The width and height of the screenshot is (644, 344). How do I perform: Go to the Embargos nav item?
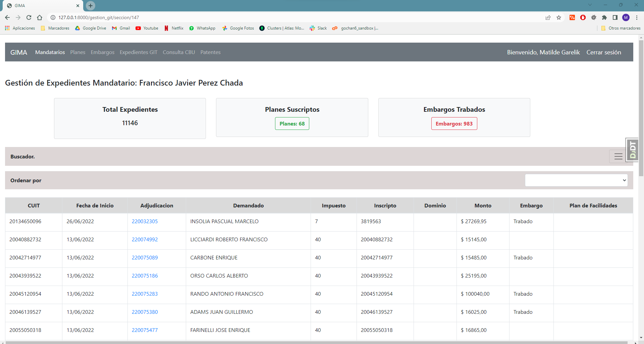(102, 52)
